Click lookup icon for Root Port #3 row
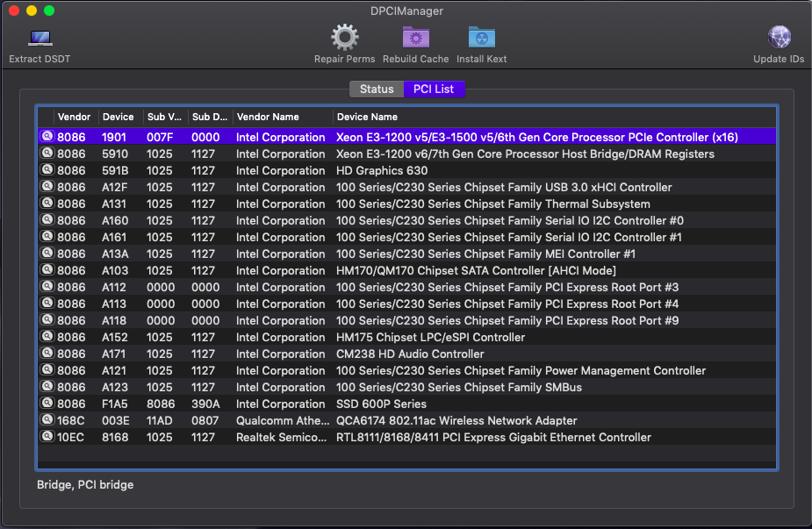This screenshot has height=529, width=812. (47, 286)
